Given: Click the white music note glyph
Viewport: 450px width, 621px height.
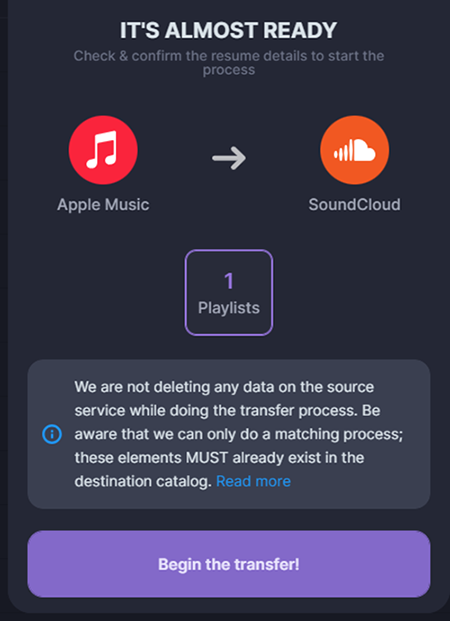Looking at the screenshot, I should [x=102, y=149].
